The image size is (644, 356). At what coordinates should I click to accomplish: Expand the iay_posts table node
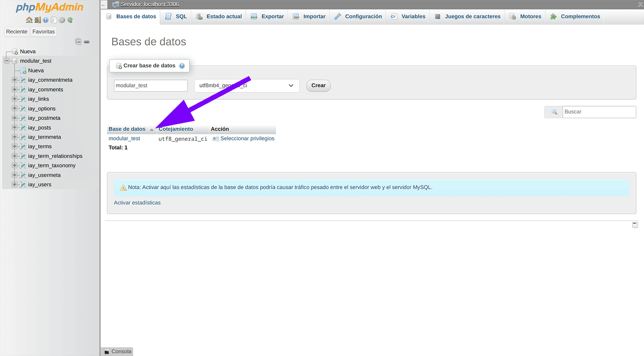click(x=15, y=128)
